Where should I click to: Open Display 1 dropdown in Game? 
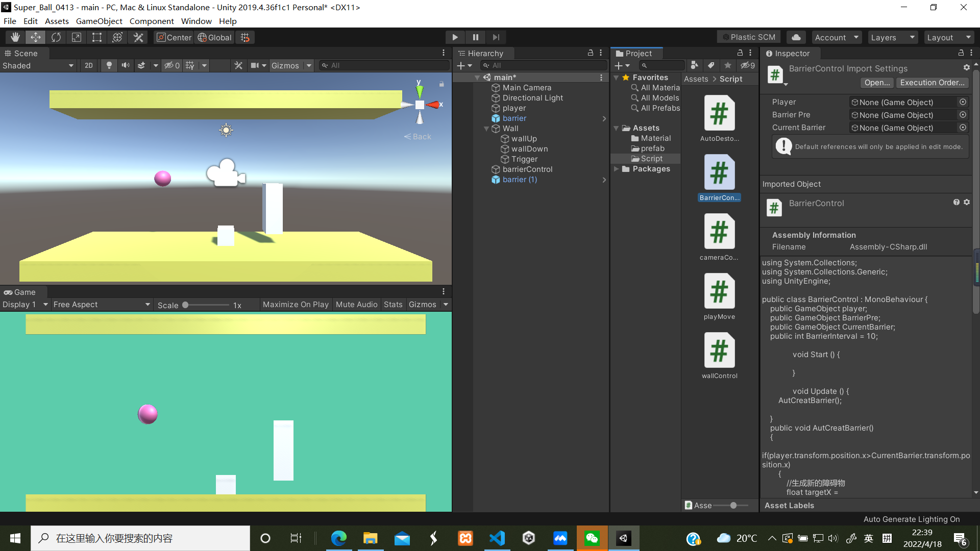point(25,305)
